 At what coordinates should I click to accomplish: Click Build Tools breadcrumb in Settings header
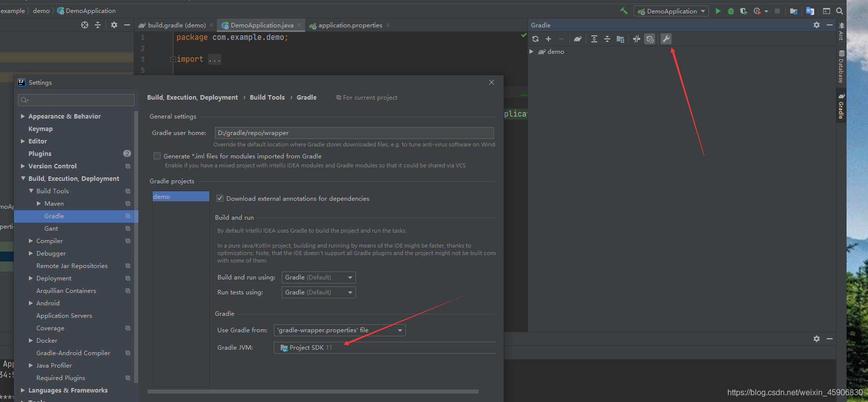click(x=267, y=98)
